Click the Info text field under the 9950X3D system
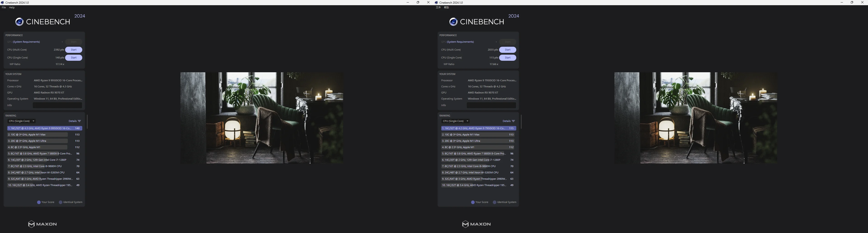 tap(57, 105)
